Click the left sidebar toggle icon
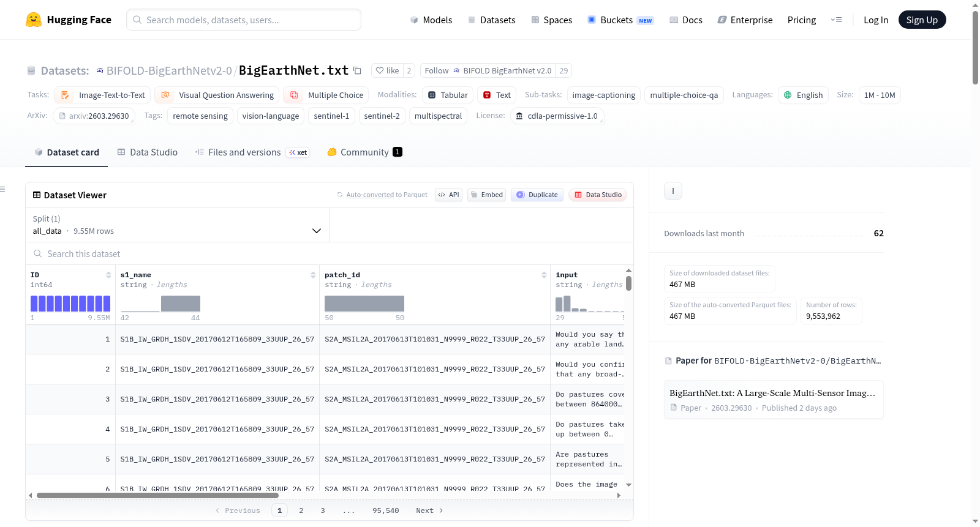This screenshot has height=527, width=980. coord(2,189)
